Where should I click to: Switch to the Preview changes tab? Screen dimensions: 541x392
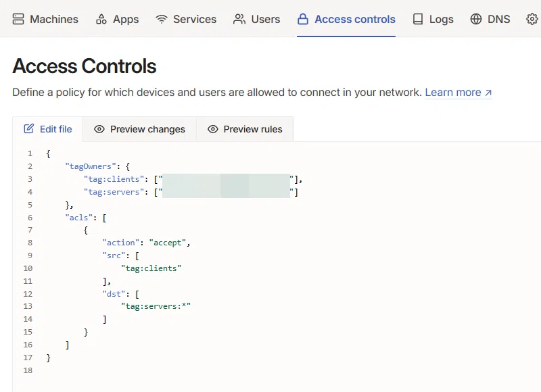[139, 129]
